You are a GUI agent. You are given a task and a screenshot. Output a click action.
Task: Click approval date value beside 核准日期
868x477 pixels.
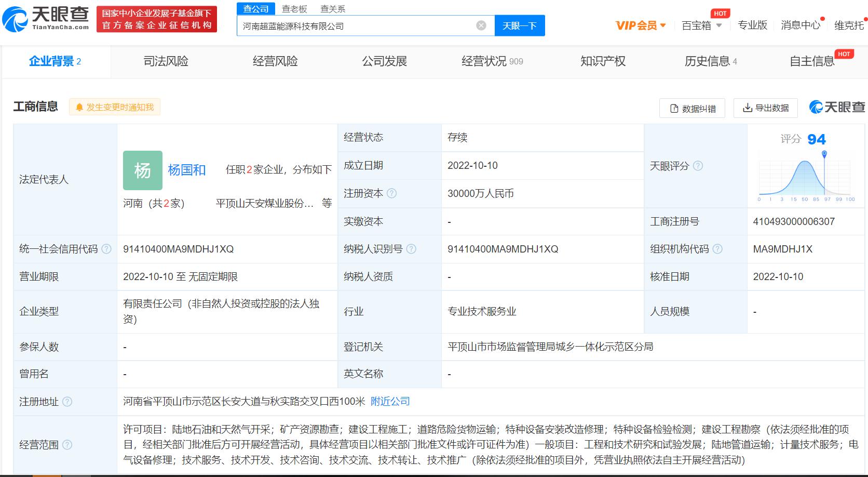point(778,276)
